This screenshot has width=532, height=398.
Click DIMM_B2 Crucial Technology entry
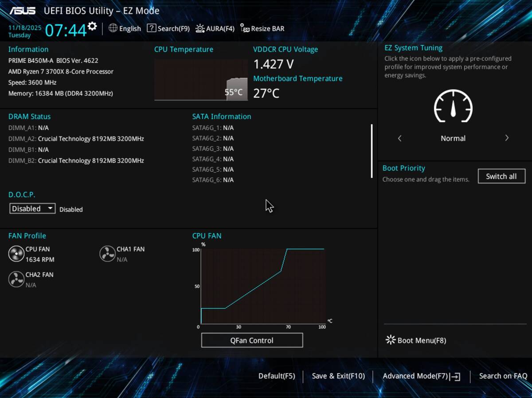coord(76,160)
